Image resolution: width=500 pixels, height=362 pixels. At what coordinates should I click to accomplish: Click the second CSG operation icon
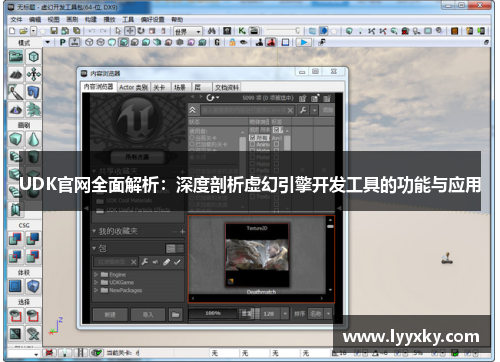click(33, 238)
